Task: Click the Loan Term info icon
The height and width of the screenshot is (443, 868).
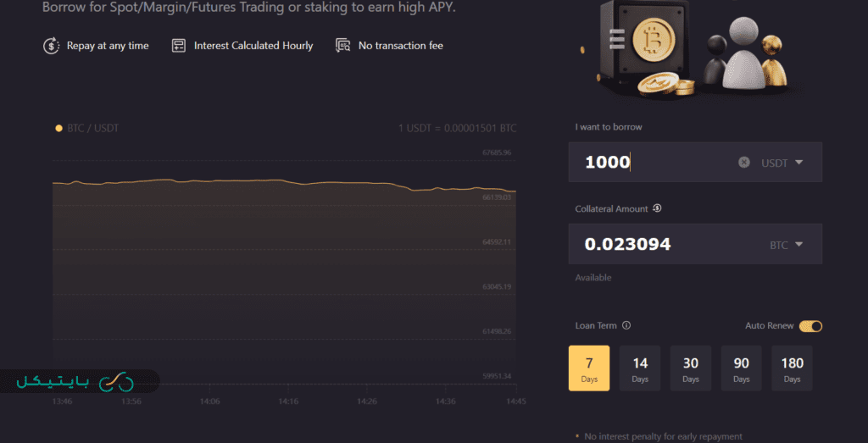Action: point(626,325)
